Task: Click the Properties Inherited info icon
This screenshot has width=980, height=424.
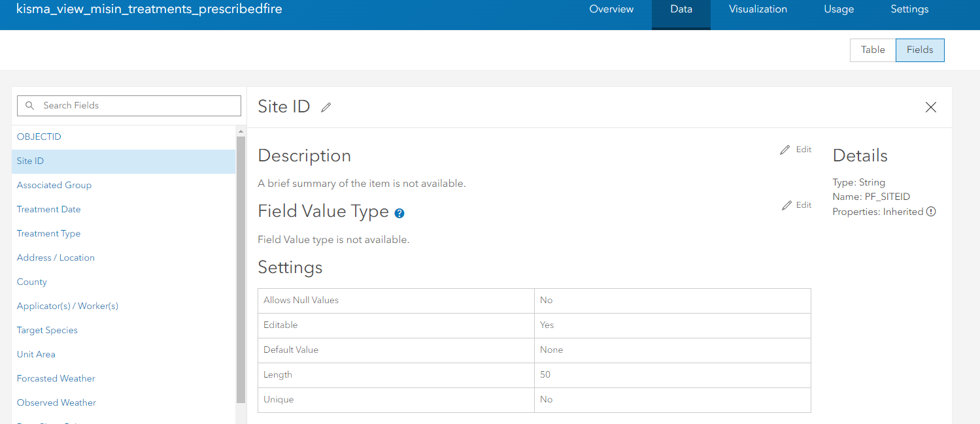Action: (932, 212)
